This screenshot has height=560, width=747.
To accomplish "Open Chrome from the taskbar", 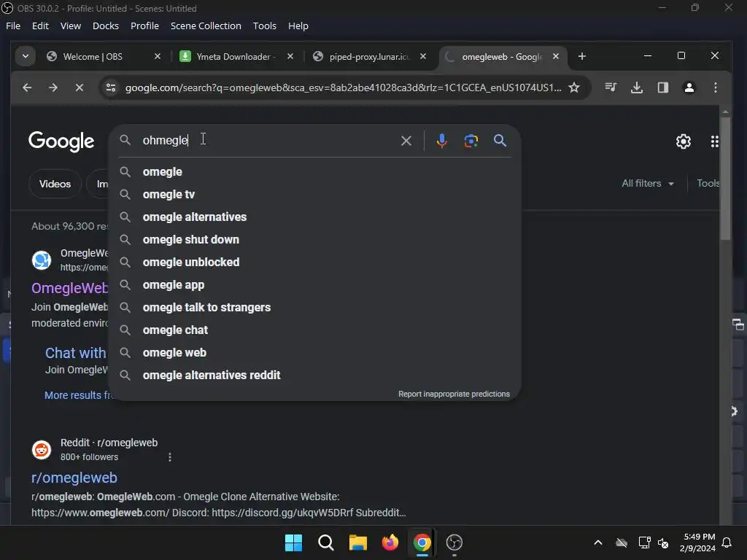I will [x=422, y=542].
